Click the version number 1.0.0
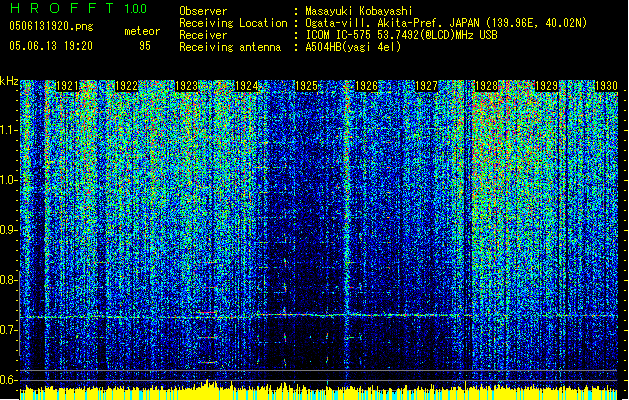 [136, 9]
